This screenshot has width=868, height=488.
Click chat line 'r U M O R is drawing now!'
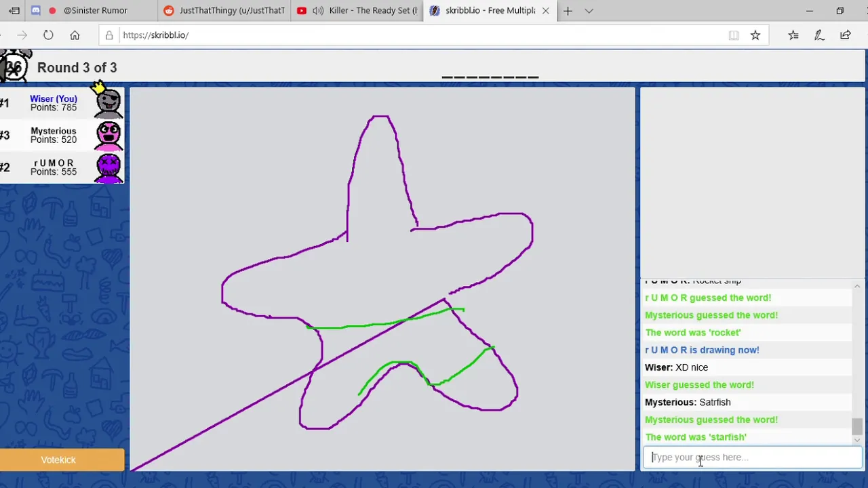(702, 350)
